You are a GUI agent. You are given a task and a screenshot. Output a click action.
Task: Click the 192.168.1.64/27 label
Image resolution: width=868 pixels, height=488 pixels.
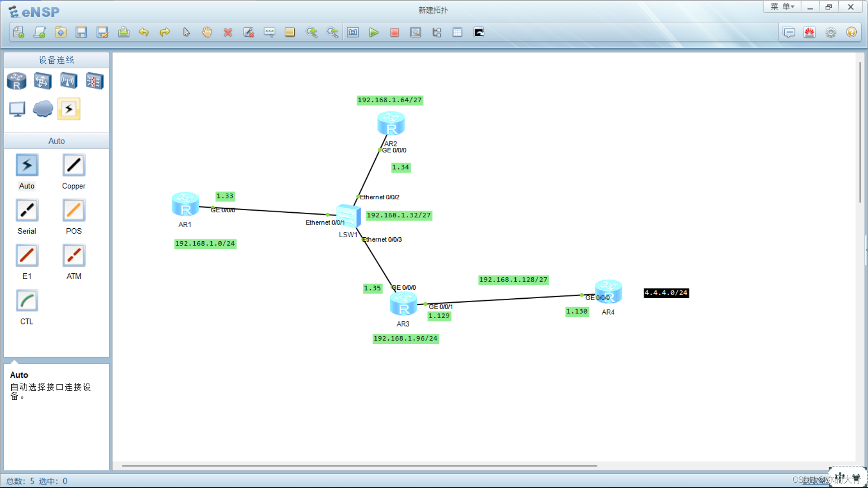pos(390,100)
